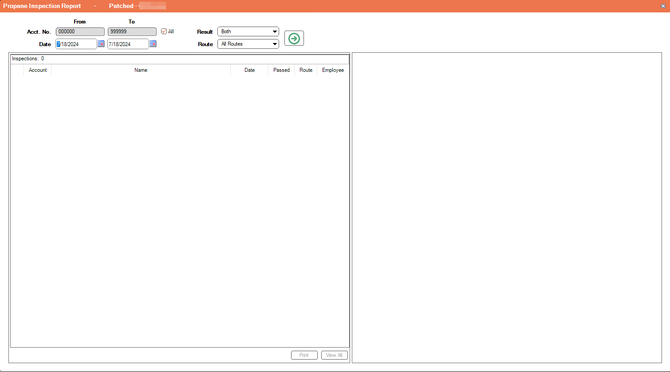Click the disabled Print button

coord(304,355)
